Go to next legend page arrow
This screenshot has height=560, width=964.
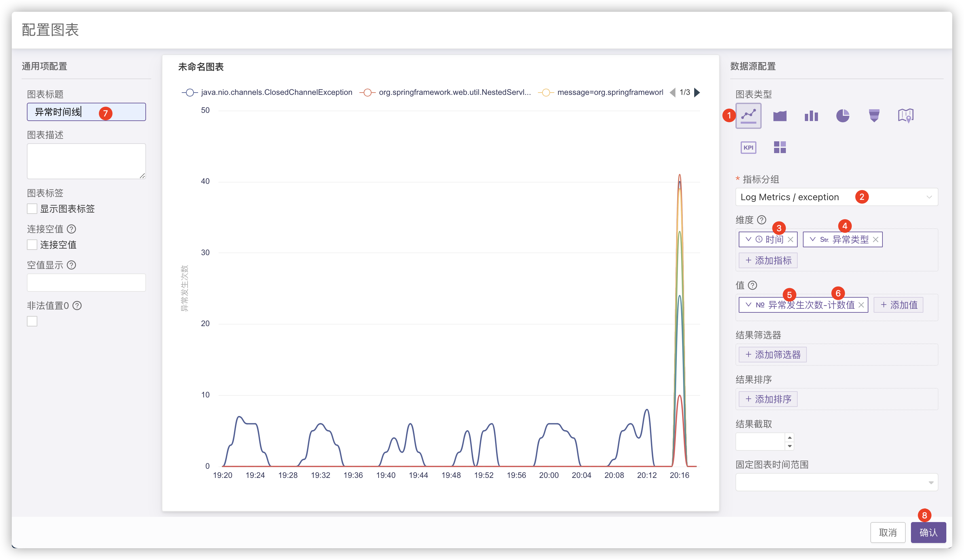pyautogui.click(x=697, y=93)
